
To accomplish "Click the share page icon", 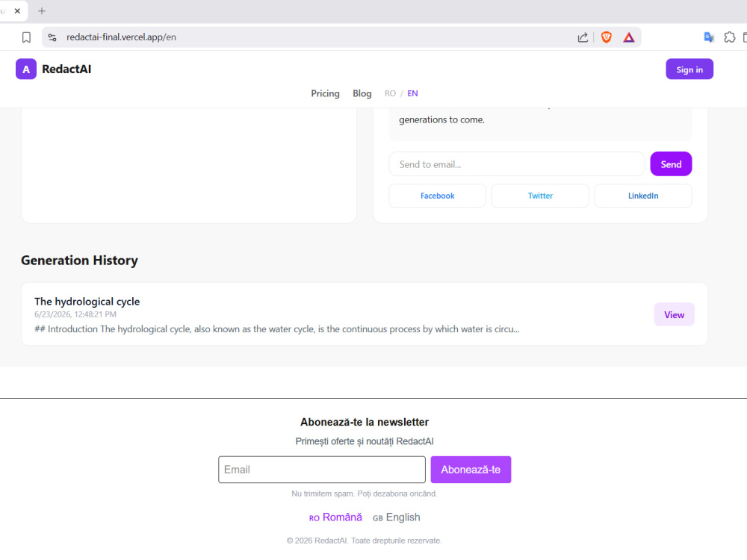I will coord(583,37).
